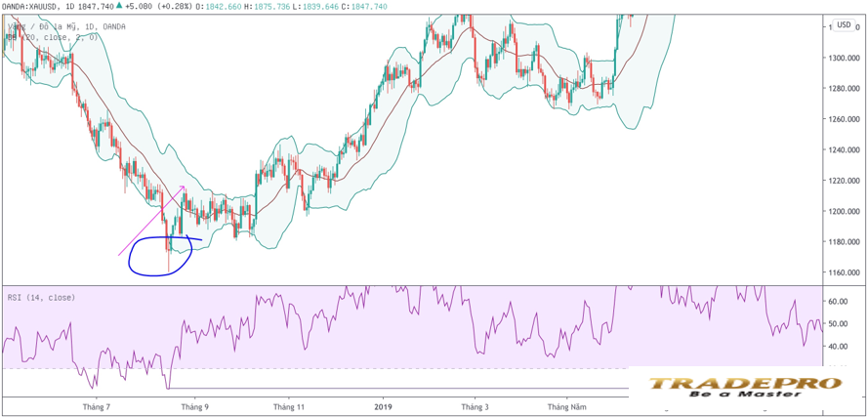The image size is (868, 417).
Task: Click the RSI 60.00 axis label
Action: (x=839, y=301)
